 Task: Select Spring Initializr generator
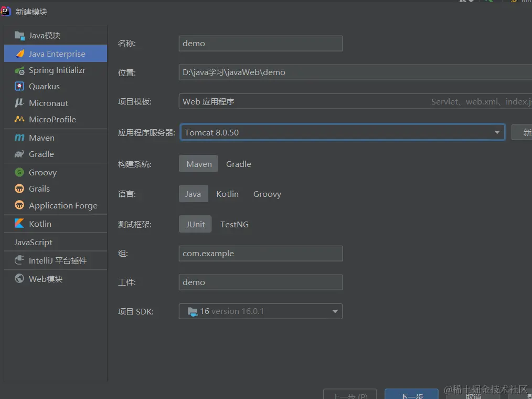tap(56, 70)
